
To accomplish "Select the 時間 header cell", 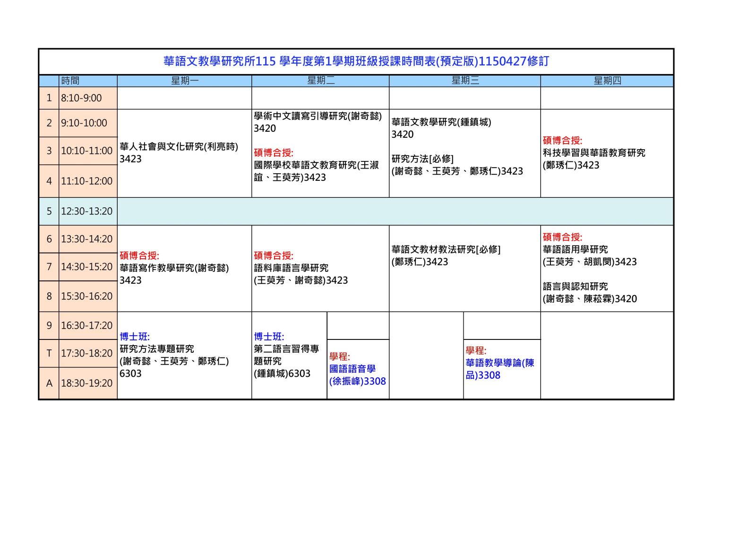I will pos(70,81).
